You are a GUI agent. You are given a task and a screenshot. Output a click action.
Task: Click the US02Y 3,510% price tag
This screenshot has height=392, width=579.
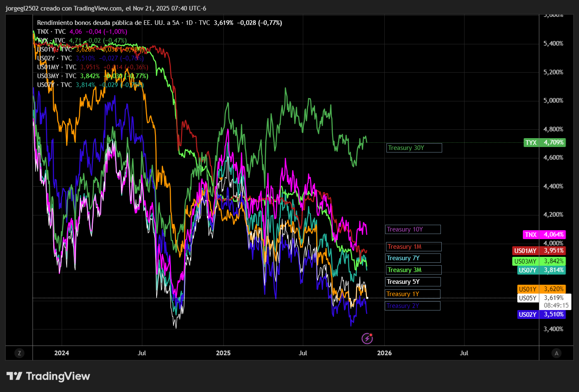coord(541,314)
